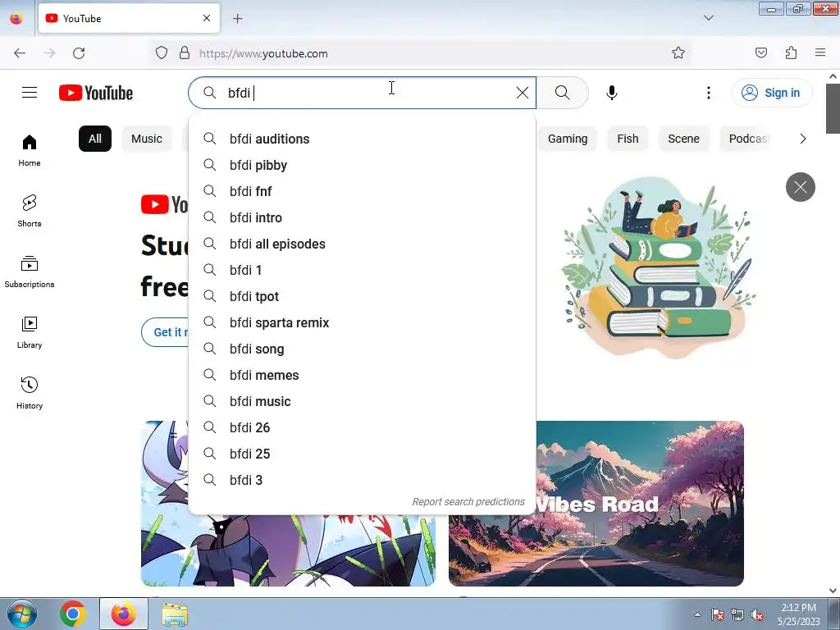View site security padlock info
This screenshot has width=840, height=630.
[x=185, y=53]
